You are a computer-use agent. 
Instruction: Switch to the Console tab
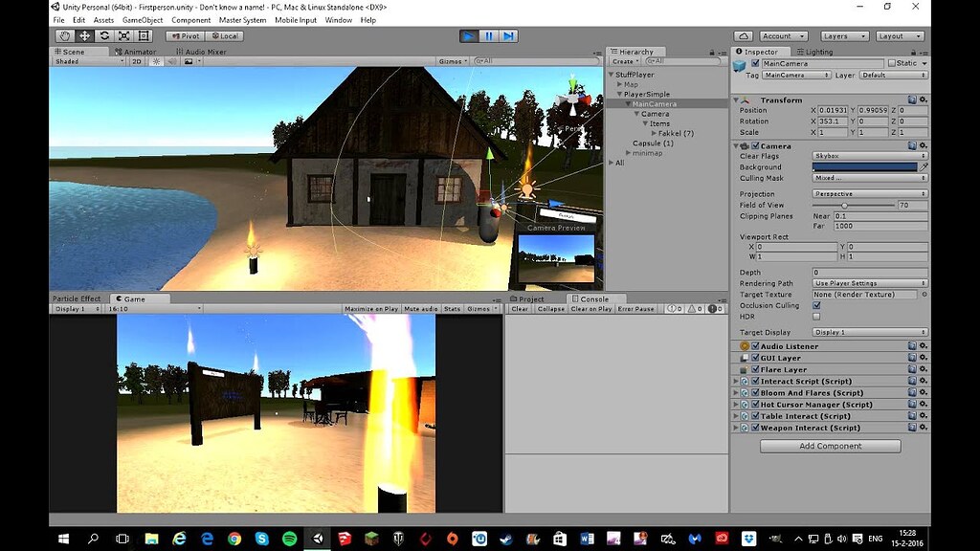(x=596, y=298)
